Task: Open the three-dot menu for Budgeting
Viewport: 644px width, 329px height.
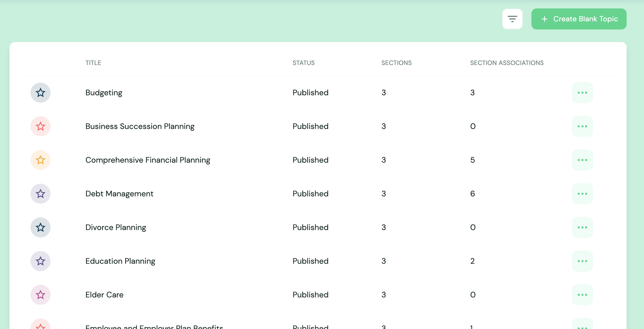Action: (x=582, y=92)
